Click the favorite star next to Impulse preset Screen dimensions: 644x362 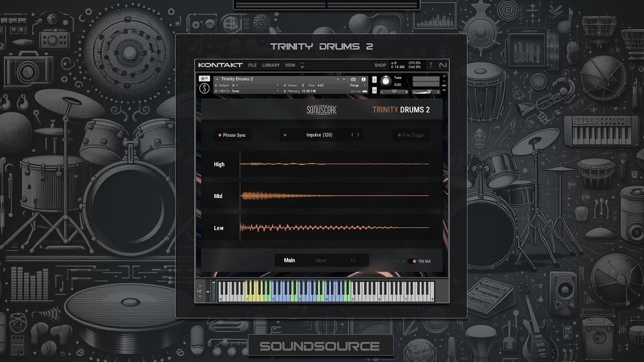pyautogui.click(x=285, y=135)
